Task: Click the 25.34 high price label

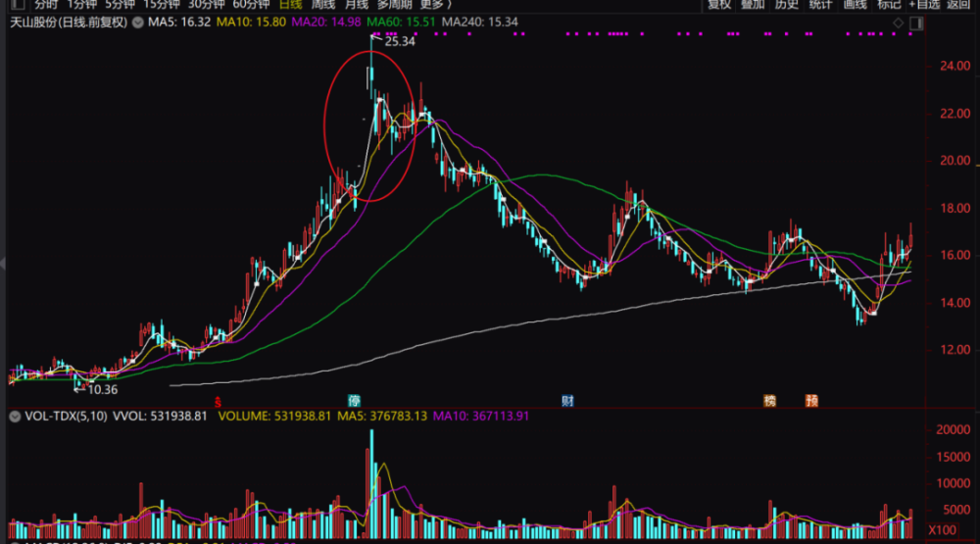Action: (400, 41)
